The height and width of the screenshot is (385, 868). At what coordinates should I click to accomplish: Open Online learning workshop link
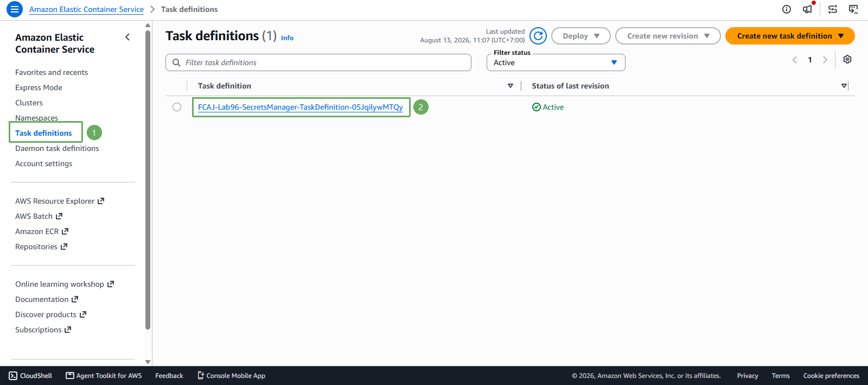65,284
